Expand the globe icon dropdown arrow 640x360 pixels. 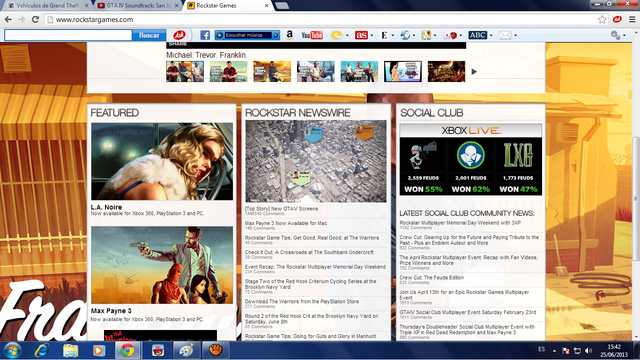414,36
